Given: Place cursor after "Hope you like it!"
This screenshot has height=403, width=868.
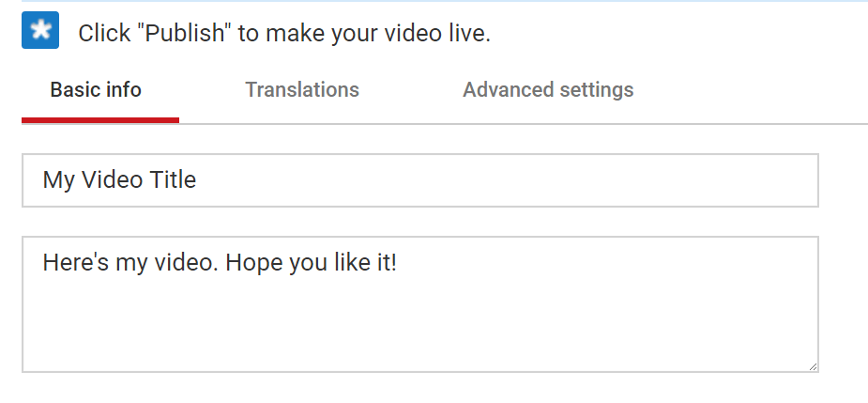Looking at the screenshot, I should pyautogui.click(x=398, y=262).
